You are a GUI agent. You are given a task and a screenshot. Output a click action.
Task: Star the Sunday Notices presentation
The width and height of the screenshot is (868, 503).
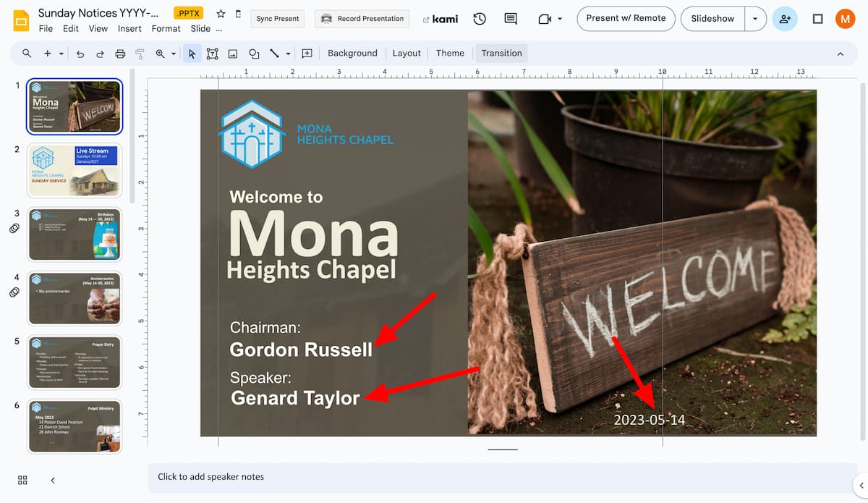220,12
